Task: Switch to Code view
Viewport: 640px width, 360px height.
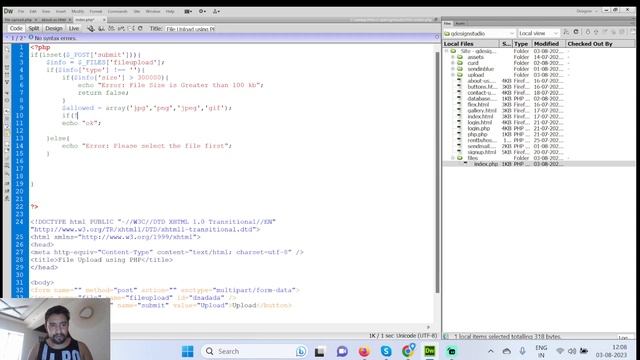Action: point(16,28)
